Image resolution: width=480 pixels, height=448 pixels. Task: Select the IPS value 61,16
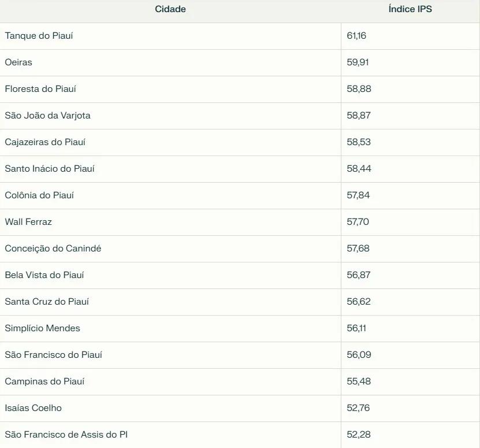(x=356, y=36)
